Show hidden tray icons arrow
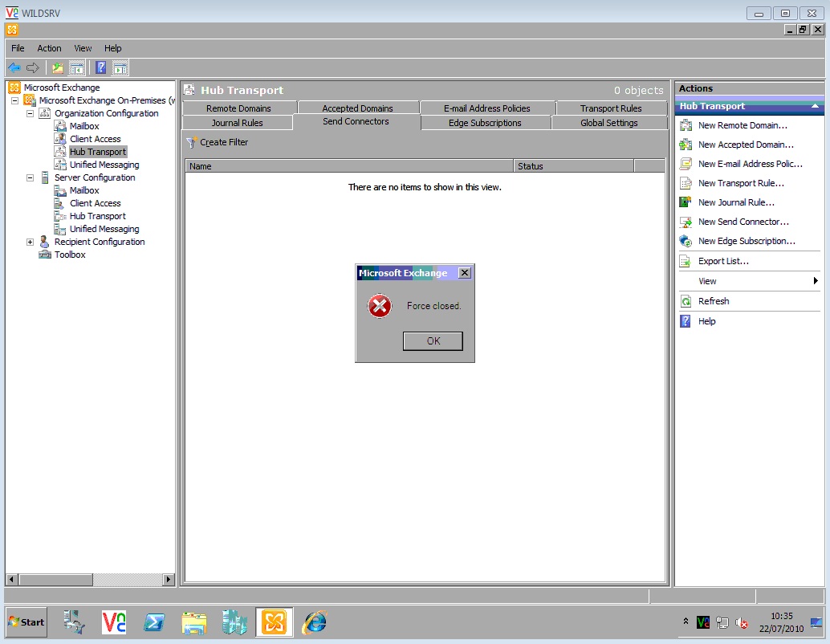 686,622
